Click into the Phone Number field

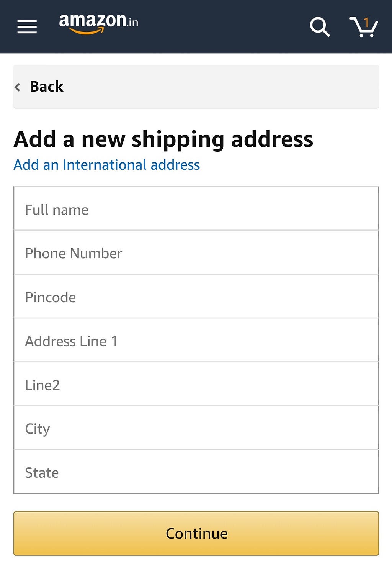[x=196, y=253]
